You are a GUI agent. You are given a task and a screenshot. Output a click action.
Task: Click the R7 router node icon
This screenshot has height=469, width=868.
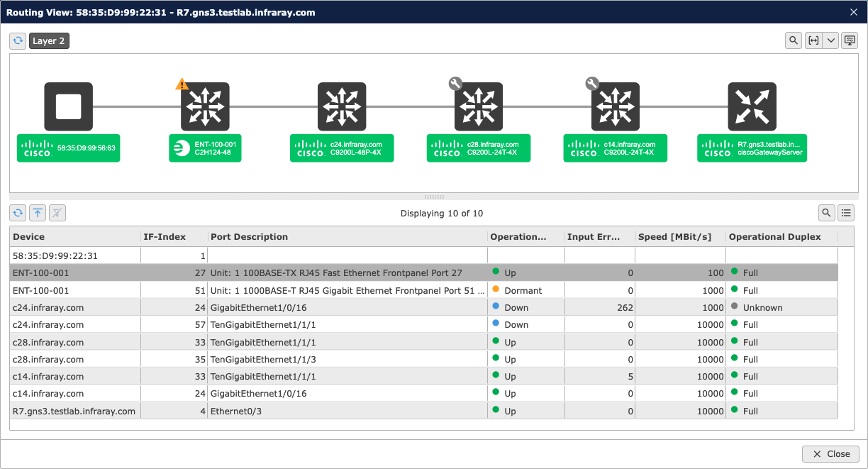point(752,106)
